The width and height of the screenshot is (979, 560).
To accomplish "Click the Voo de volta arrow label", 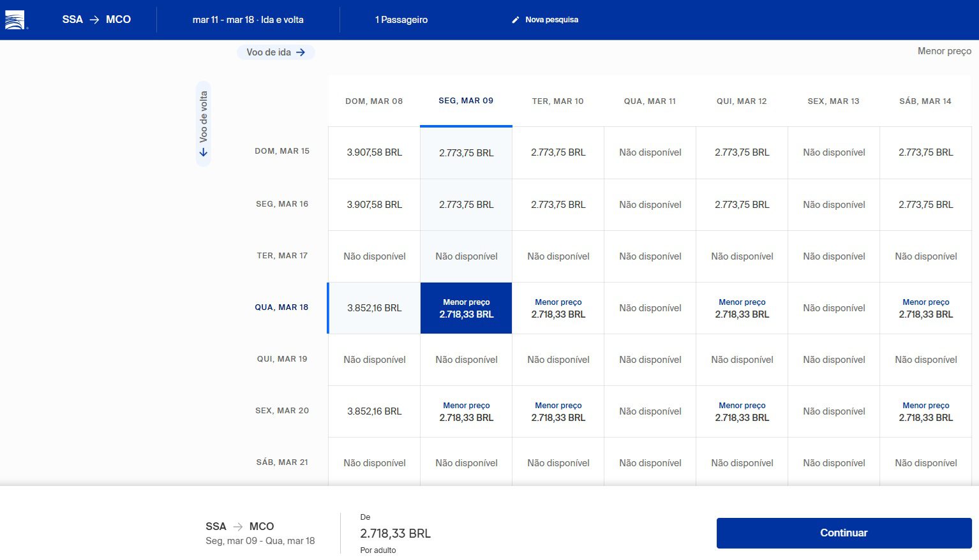I will (x=203, y=123).
